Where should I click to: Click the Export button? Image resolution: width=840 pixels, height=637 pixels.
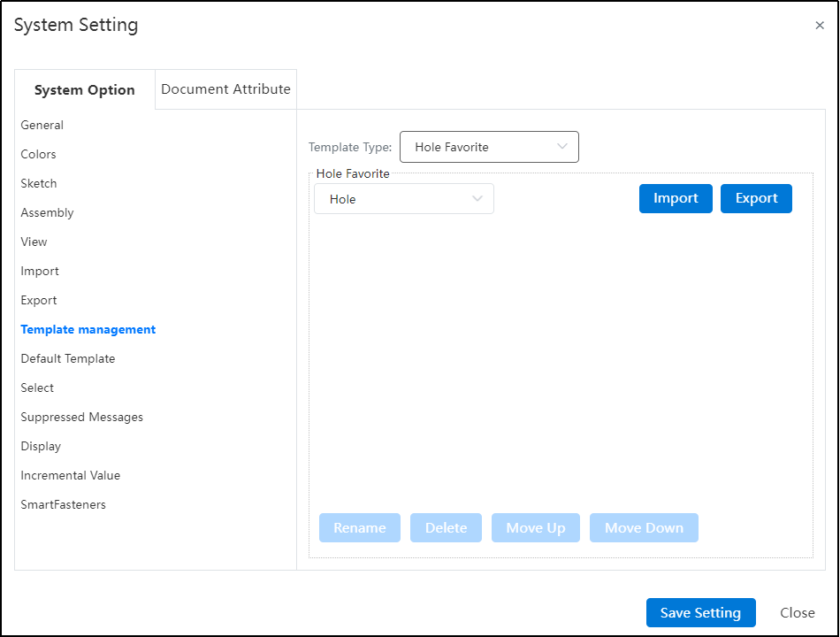756,198
